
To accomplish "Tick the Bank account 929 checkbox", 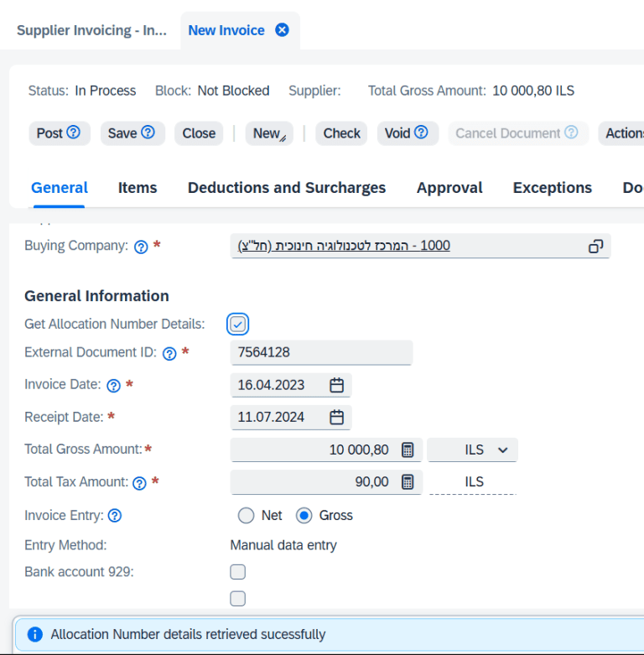I will [237, 572].
